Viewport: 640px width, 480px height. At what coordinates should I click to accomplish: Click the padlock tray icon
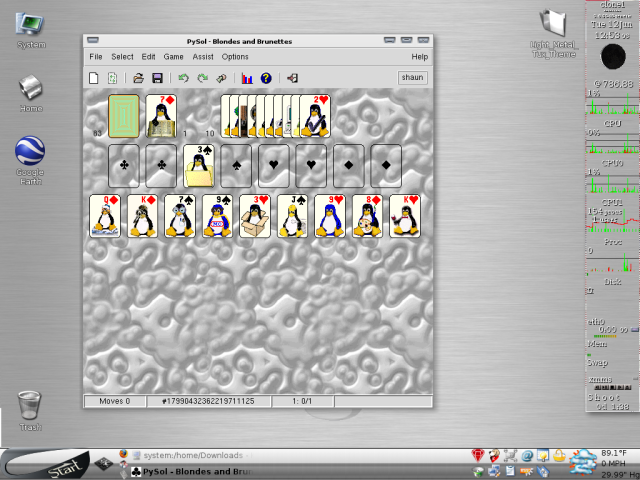pyautogui.click(x=559, y=455)
